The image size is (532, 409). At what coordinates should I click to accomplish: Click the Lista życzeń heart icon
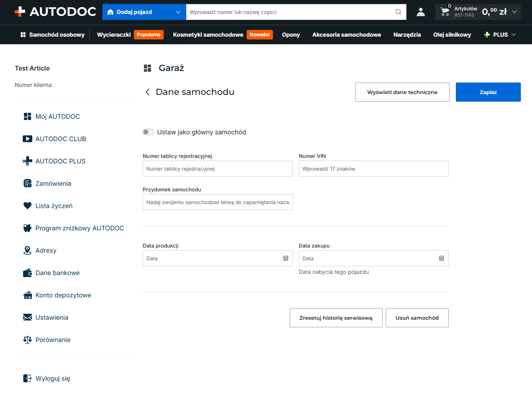pyautogui.click(x=27, y=206)
